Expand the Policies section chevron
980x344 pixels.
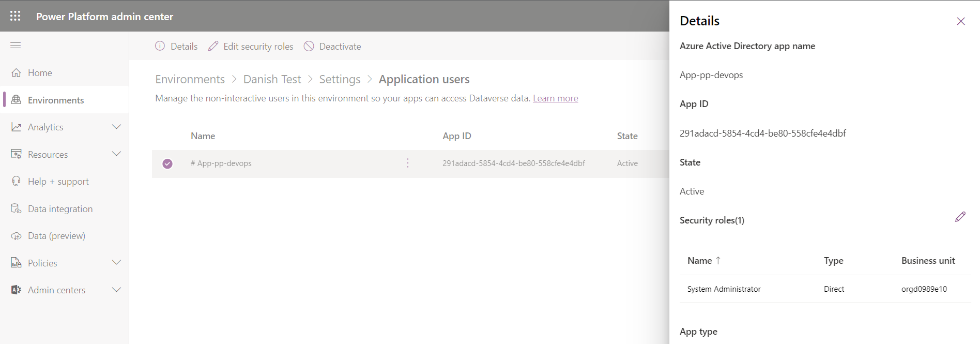[116, 263]
